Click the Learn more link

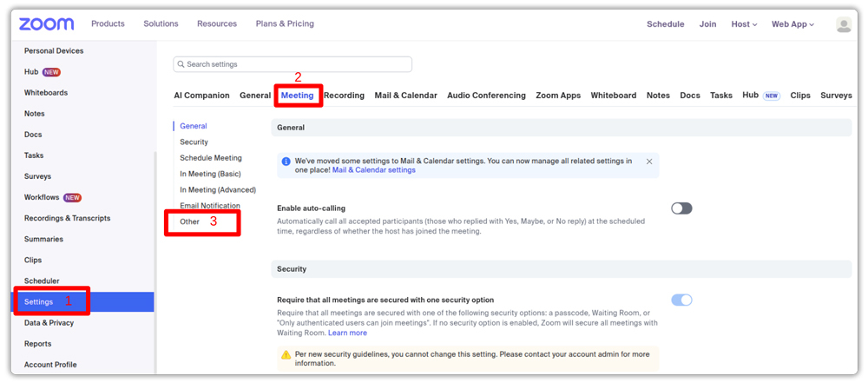(348, 333)
